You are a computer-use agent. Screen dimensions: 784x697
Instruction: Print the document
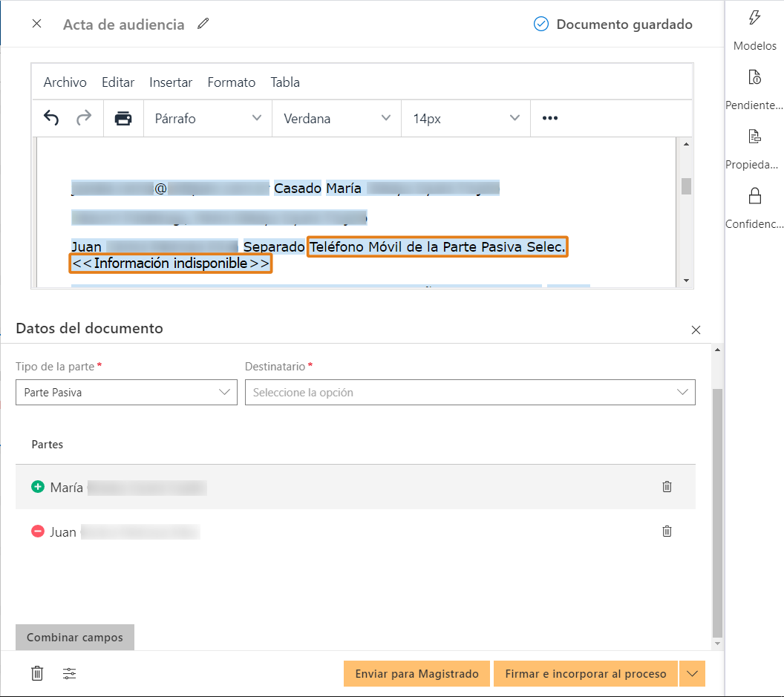point(123,119)
